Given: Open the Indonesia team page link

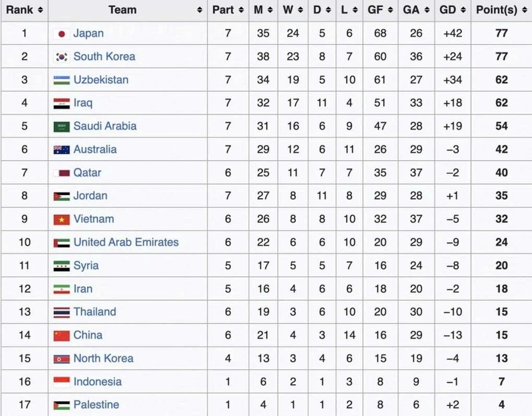Looking at the screenshot, I should point(97,381).
